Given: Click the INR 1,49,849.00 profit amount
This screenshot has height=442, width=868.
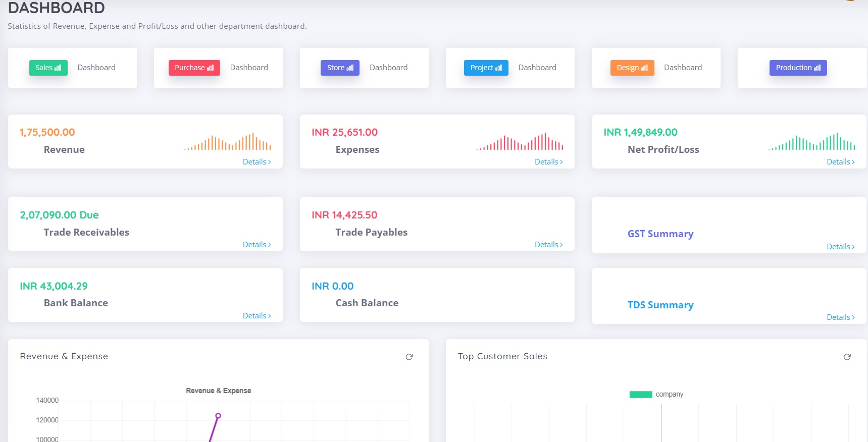Looking at the screenshot, I should click(x=640, y=132).
